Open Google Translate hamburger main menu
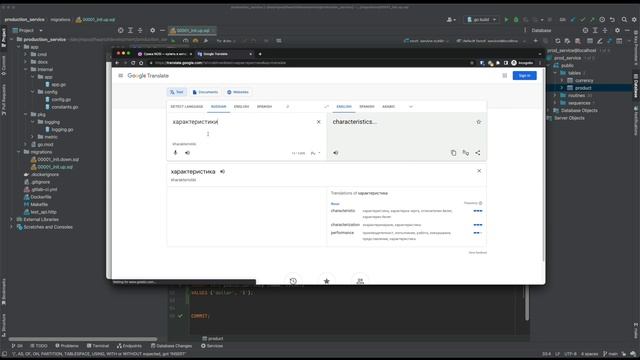Image resolution: width=640 pixels, height=360 pixels. pos(120,76)
